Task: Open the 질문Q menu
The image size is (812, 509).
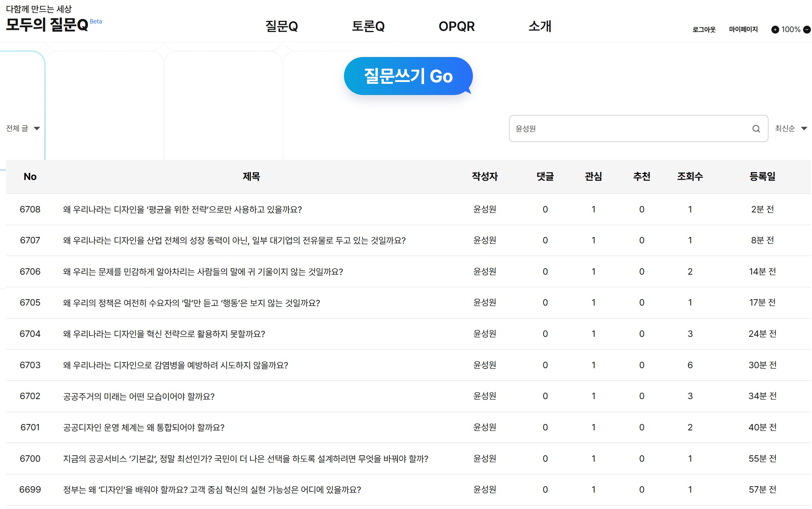Action: point(281,26)
